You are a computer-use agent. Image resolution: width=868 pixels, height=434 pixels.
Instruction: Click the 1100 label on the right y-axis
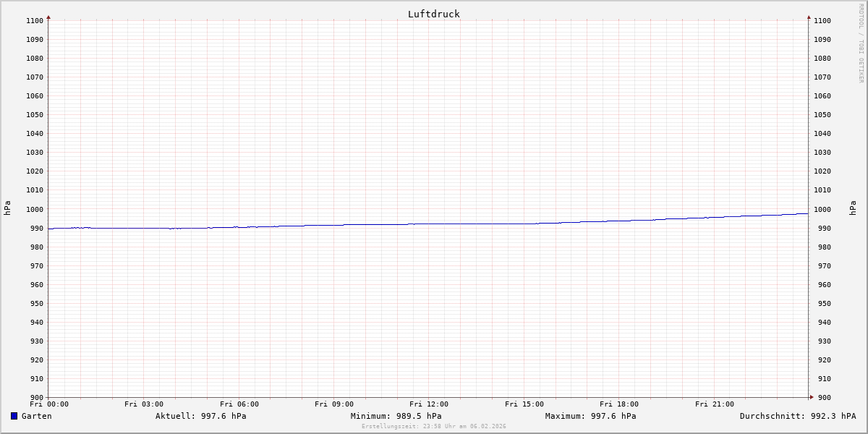(822, 20)
